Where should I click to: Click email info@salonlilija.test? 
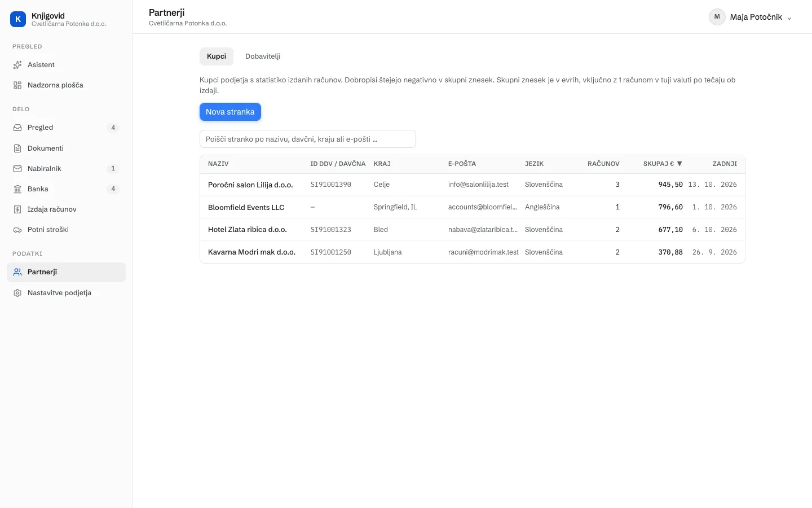478,185
